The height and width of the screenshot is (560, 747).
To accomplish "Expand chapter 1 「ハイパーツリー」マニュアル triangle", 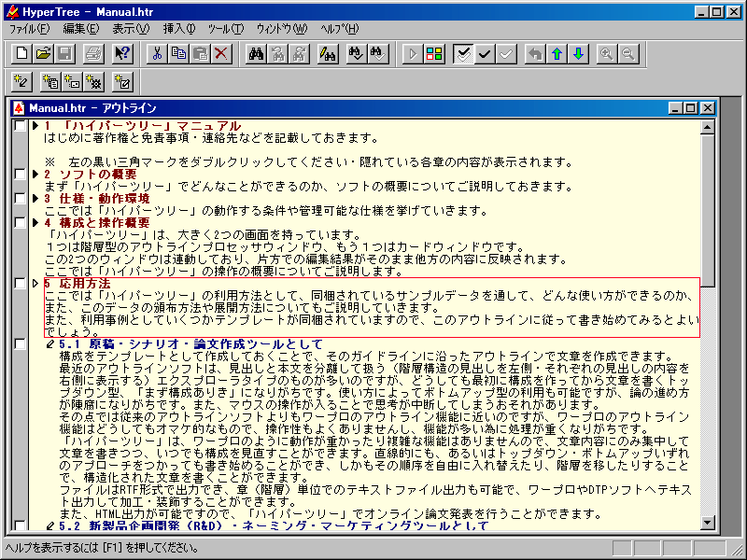I will pos(35,126).
